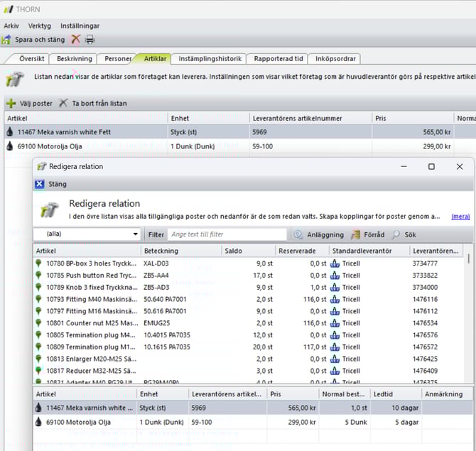The image size is (476, 451).
Task: Click EMUG25 designation cell
Action: pos(156,323)
